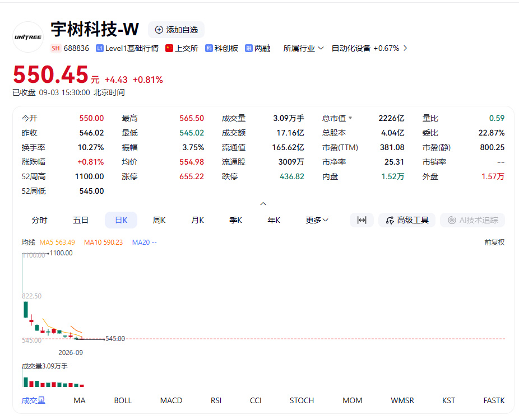
Task: Click the Unitree company logo
Action: pos(28,37)
